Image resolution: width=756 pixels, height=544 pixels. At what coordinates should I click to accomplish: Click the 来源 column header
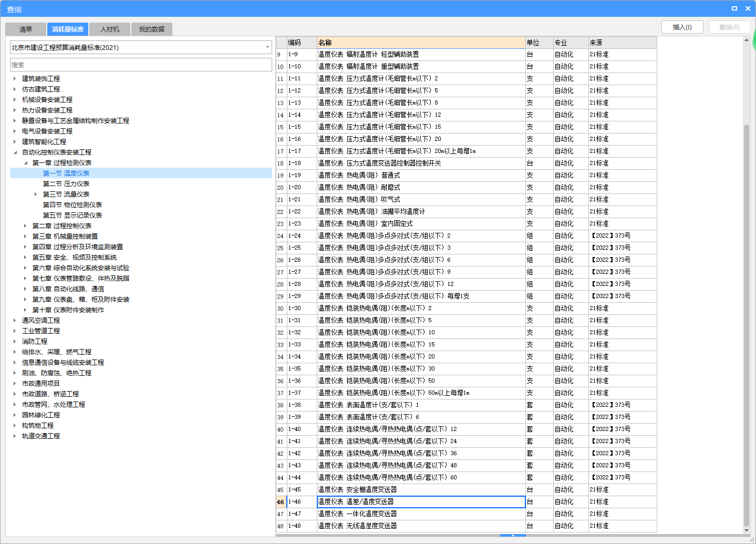tap(623, 43)
